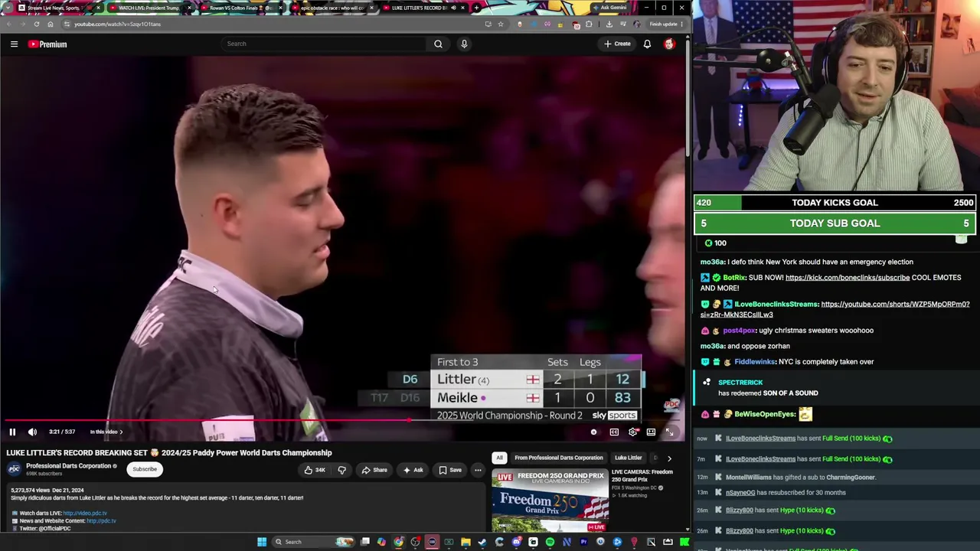Switch to 'epic obstacle race' tab
This screenshot has width=980, height=551.
pyautogui.click(x=333, y=8)
